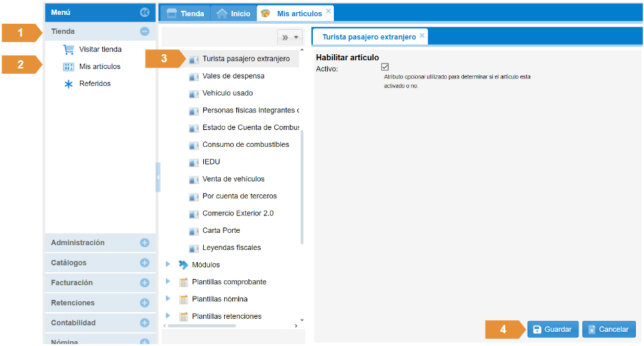Click the Referidos asterisk icon
This screenshot has width=644, height=346.
tap(68, 84)
